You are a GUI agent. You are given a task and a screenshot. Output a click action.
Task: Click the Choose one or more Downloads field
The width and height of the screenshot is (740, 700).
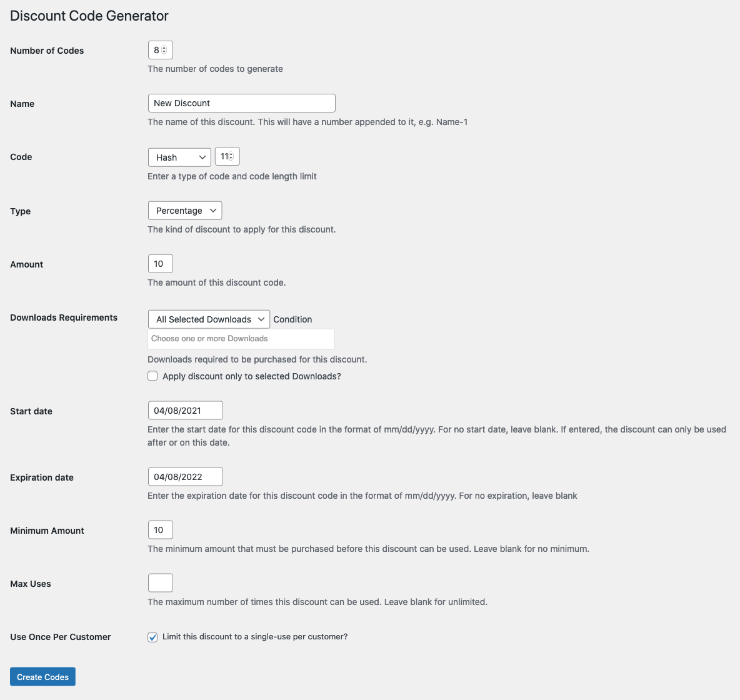coord(241,339)
